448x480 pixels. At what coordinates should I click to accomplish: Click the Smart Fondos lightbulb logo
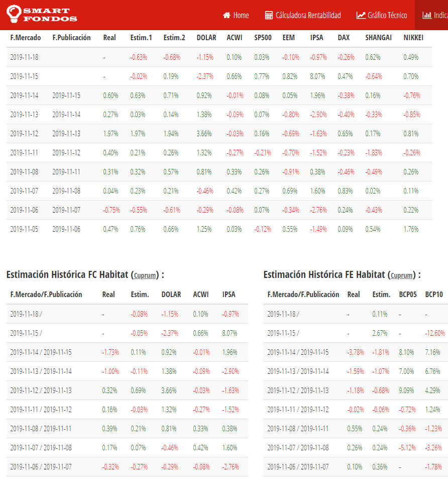tap(14, 14)
